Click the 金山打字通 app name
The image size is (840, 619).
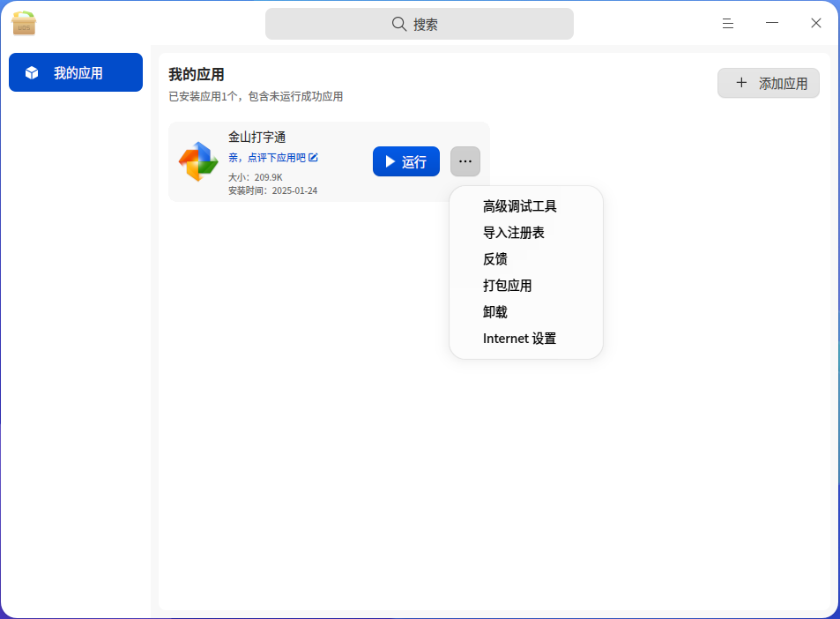[x=257, y=138]
